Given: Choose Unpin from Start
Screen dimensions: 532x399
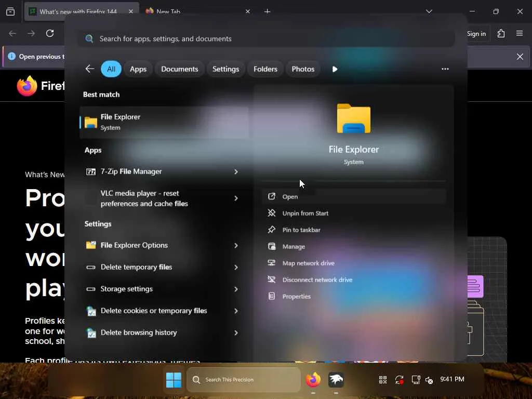Looking at the screenshot, I should [x=353, y=213].
